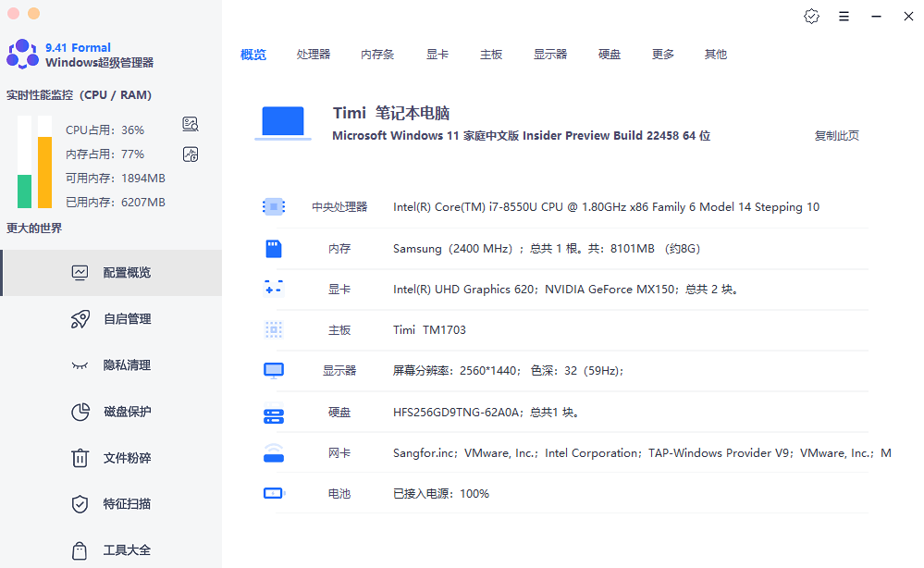Click the 9.41 Formal version text
This screenshot has height=568, width=924.
click(x=78, y=48)
